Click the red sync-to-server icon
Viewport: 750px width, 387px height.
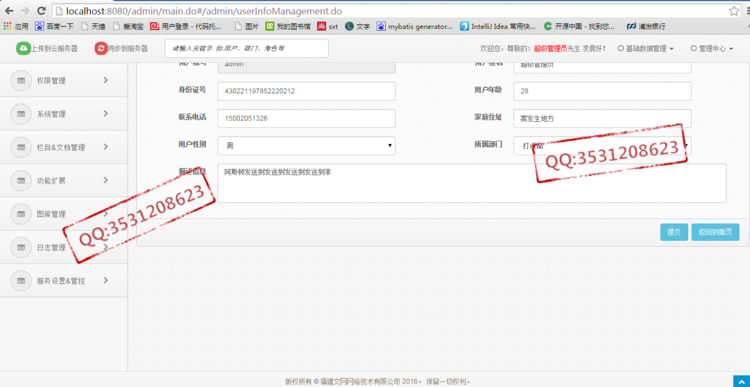click(x=101, y=48)
